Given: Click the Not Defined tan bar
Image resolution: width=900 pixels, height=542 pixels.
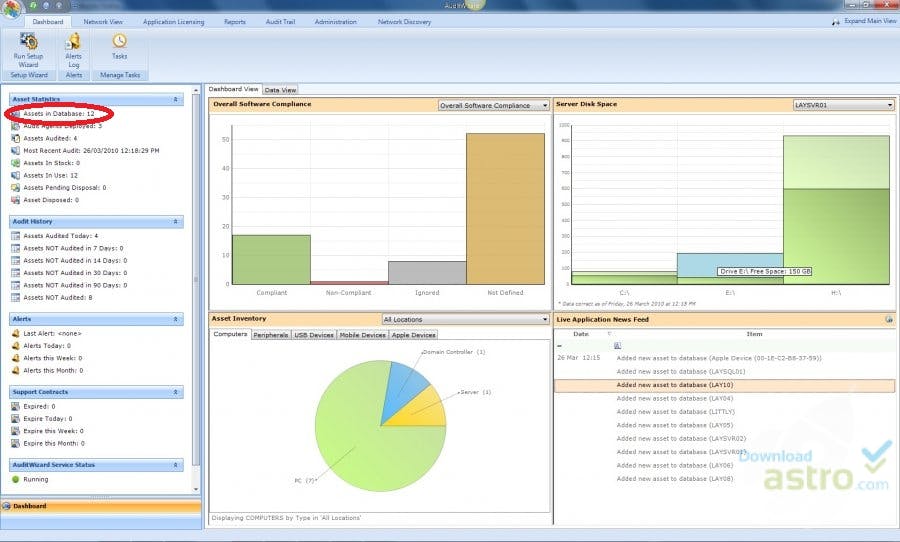Looking at the screenshot, I should [505, 209].
